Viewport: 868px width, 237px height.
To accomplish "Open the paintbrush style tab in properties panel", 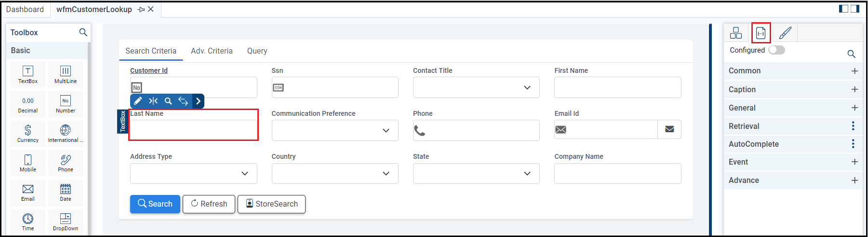I will coord(785,33).
